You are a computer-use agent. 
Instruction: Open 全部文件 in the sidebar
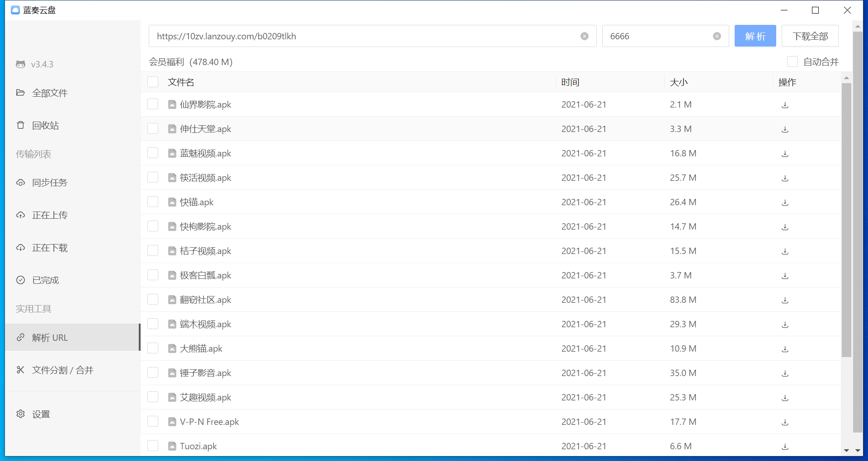[x=72, y=93]
